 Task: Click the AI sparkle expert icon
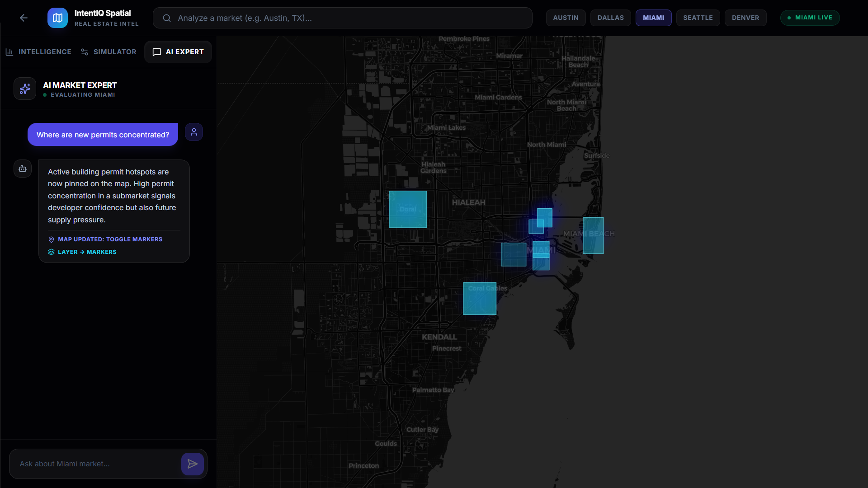click(x=25, y=89)
